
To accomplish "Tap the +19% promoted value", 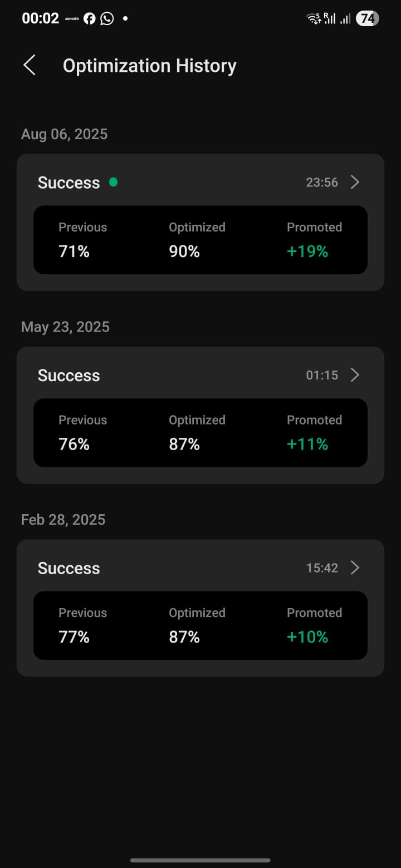I will (307, 251).
